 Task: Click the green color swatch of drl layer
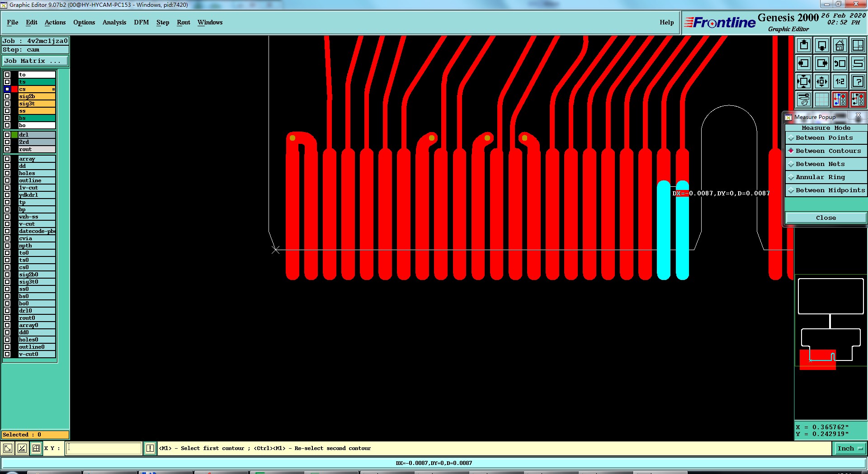tap(14, 135)
